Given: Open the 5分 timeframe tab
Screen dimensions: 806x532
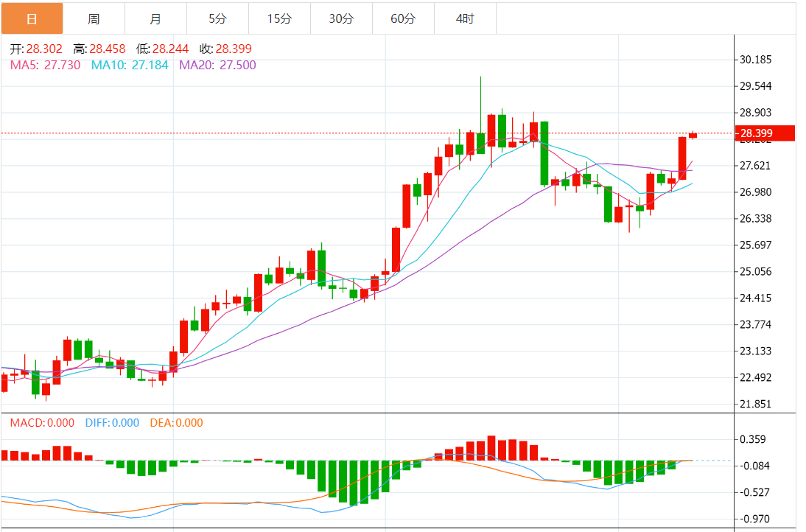Looking at the screenshot, I should pyautogui.click(x=217, y=18).
